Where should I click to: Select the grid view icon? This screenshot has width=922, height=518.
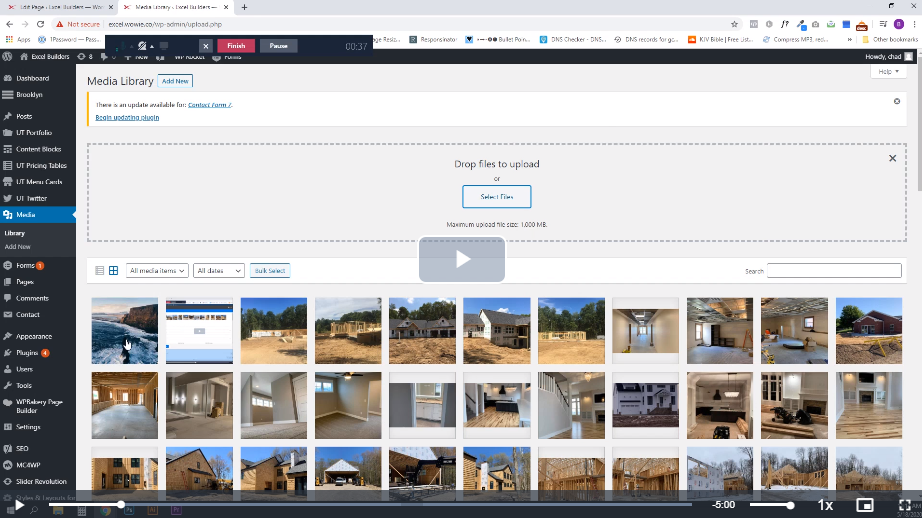pyautogui.click(x=113, y=271)
